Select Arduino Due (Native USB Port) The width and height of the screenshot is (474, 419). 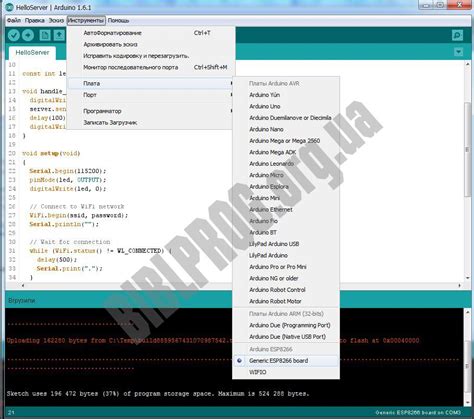click(286, 337)
